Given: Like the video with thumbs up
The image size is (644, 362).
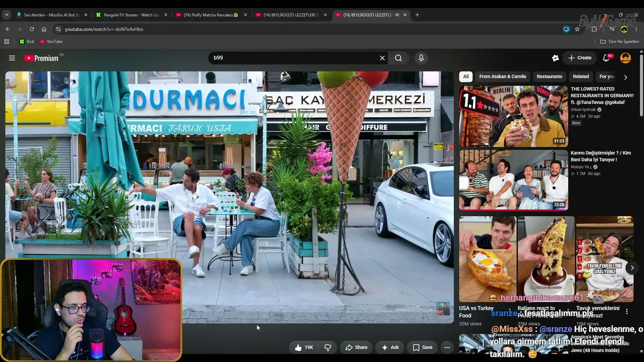Looking at the screenshot, I should pos(304,347).
